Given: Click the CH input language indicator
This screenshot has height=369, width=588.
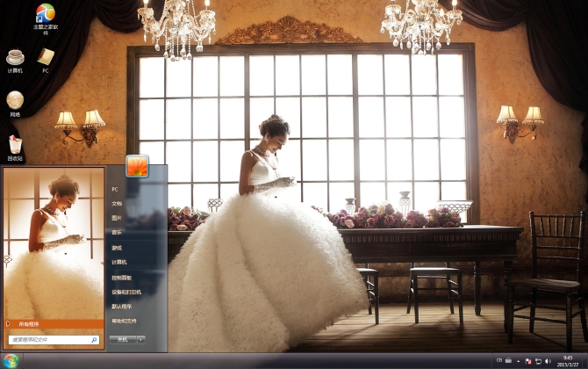Looking at the screenshot, I should [500, 361].
